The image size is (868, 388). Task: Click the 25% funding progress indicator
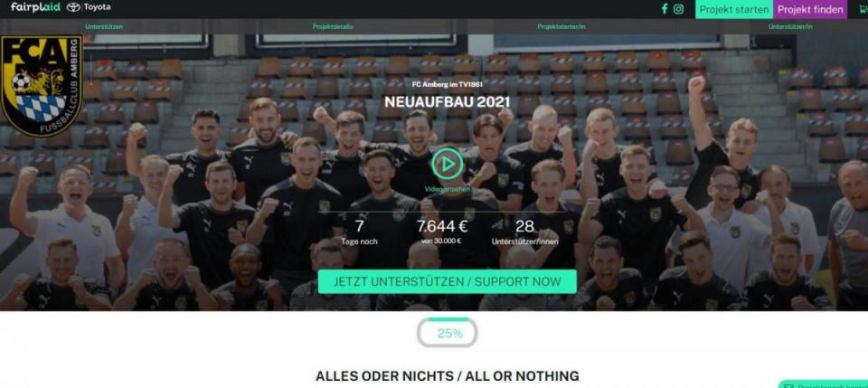448,333
